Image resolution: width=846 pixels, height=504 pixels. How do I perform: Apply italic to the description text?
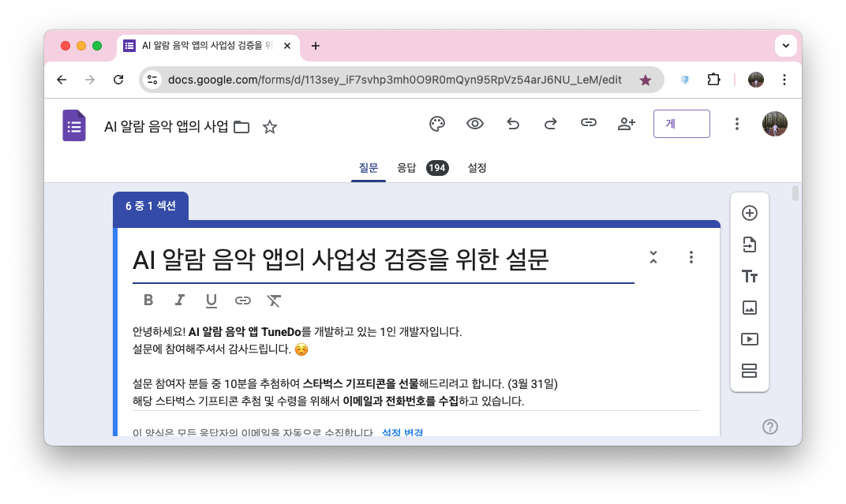point(180,301)
